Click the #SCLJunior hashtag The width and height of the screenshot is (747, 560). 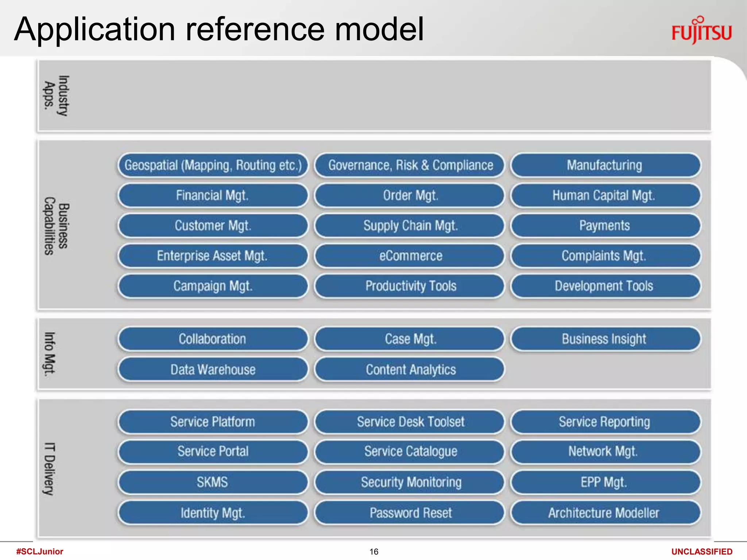pyautogui.click(x=40, y=552)
